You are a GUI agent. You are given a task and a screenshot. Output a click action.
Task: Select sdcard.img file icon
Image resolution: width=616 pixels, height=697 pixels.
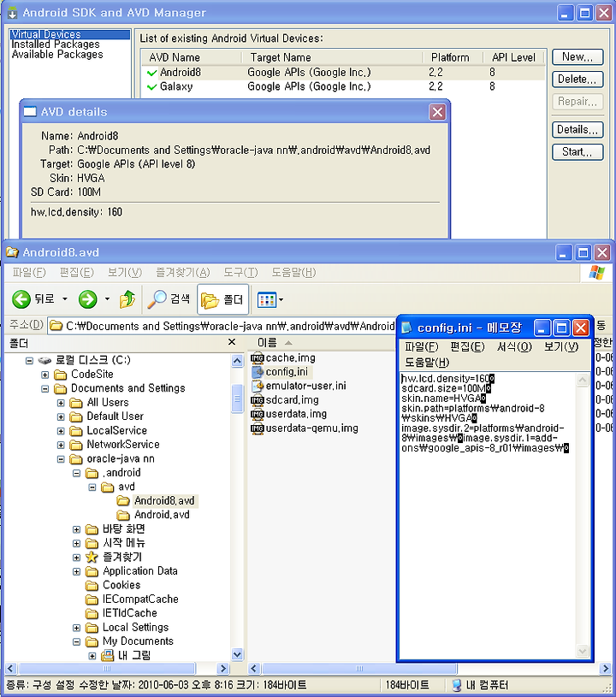point(257,400)
